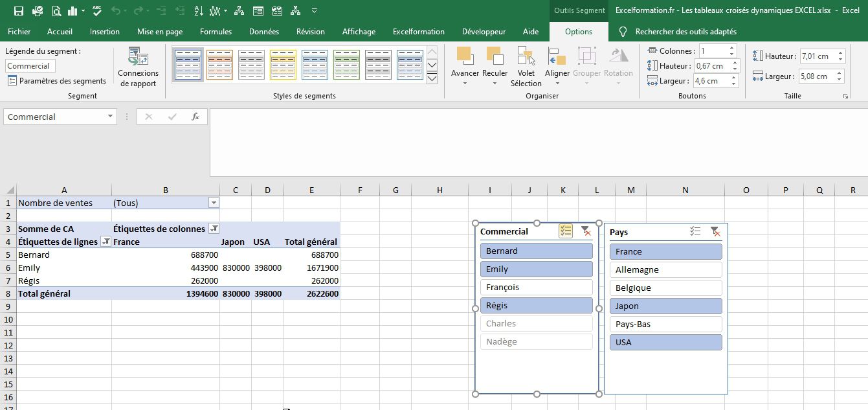This screenshot has width=868, height=410.
Task: Open the Exceltformation ribbon tab
Action: pyautogui.click(x=419, y=31)
